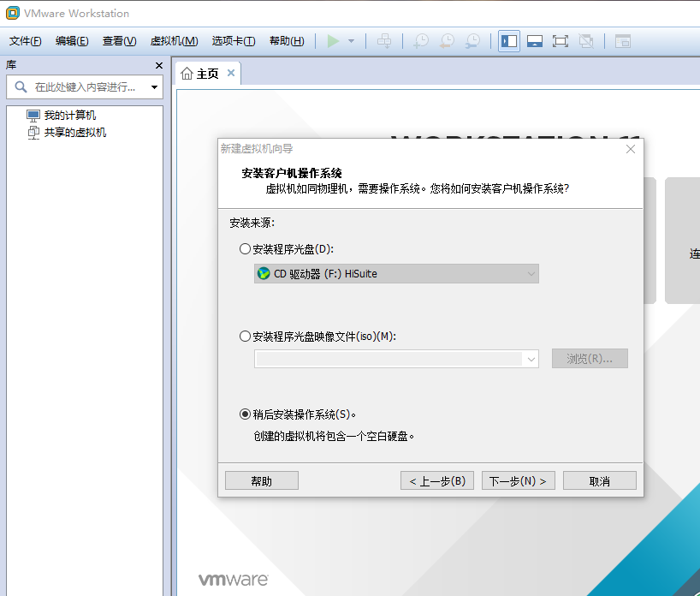Click the 安装来源: label
The width and height of the screenshot is (700, 596).
coord(252,223)
